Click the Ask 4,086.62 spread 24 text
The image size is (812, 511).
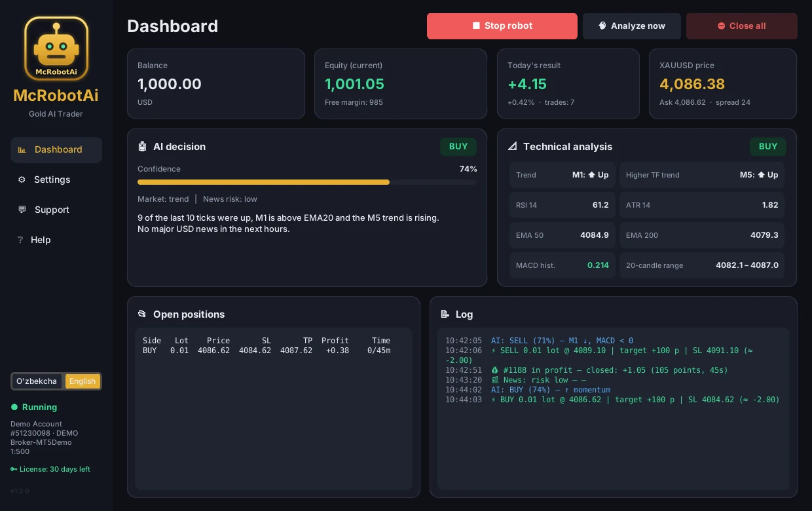(705, 102)
